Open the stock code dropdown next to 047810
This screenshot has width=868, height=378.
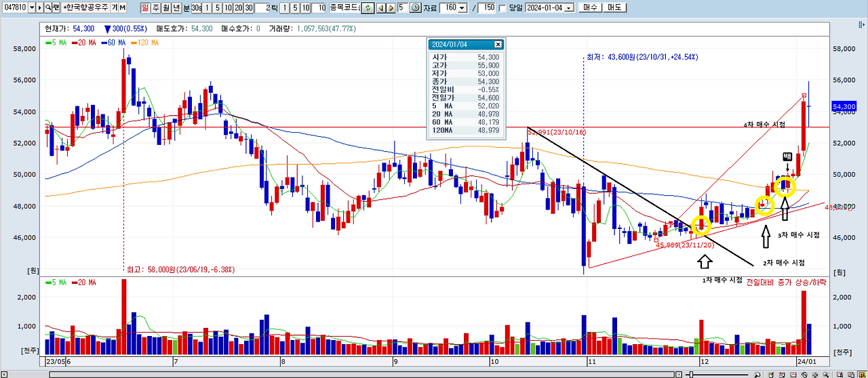click(x=32, y=7)
